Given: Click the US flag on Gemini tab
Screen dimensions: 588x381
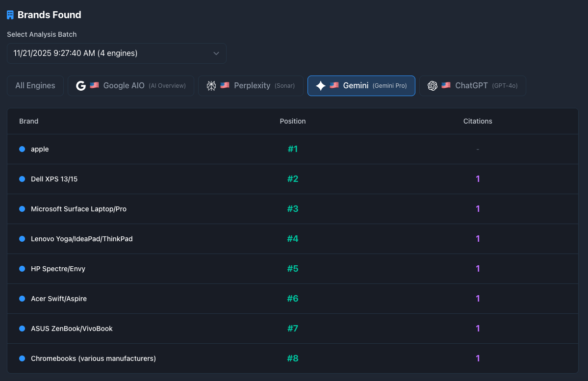Looking at the screenshot, I should (334, 85).
